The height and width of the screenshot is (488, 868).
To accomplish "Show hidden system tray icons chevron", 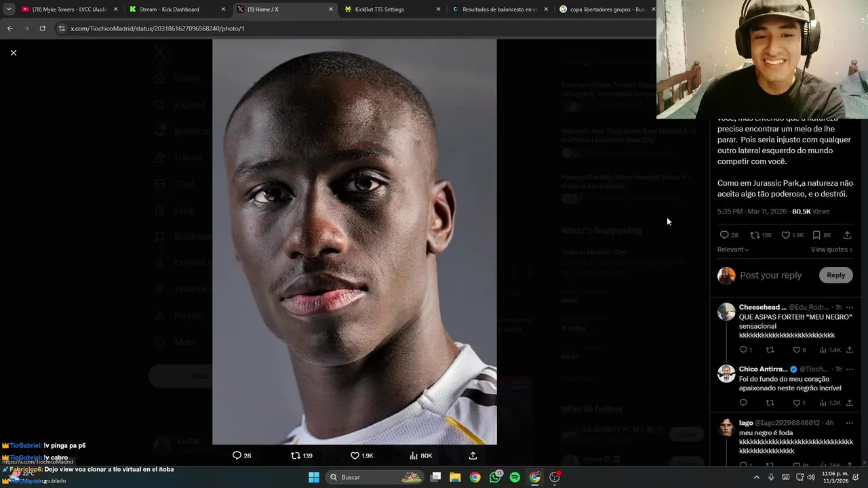I will [x=757, y=477].
